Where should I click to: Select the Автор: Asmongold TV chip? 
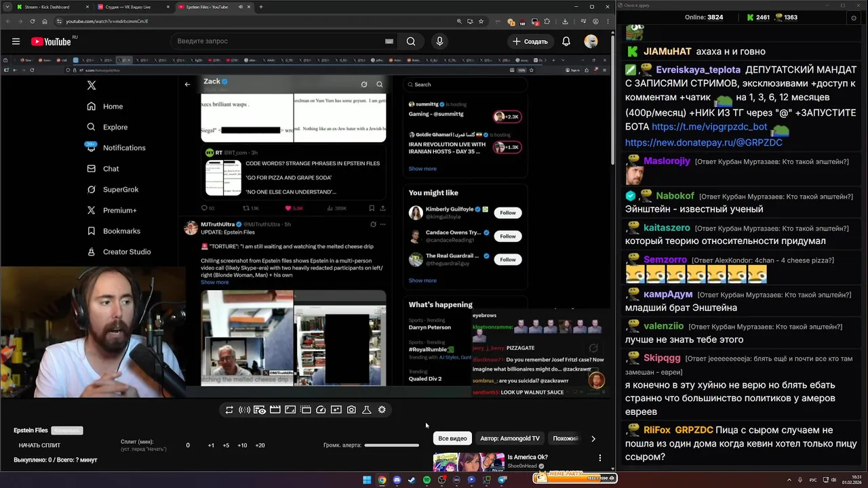[x=510, y=439]
